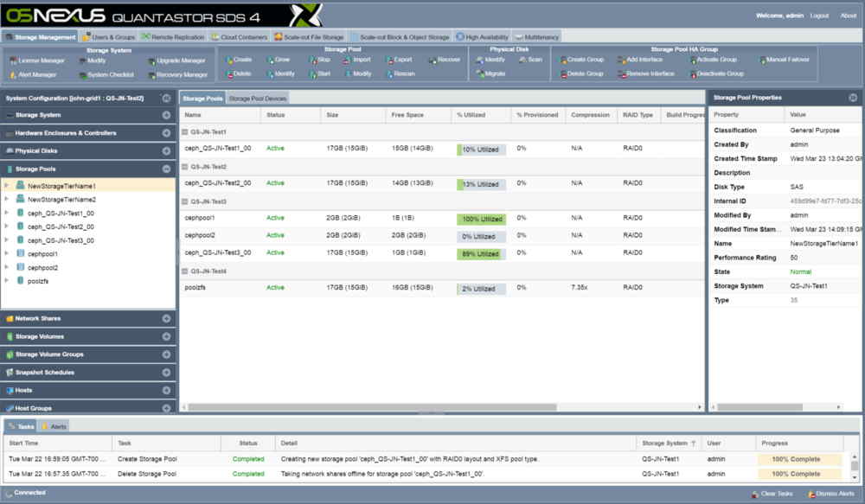Screen dimensions: 865x504
Task: Open the Alerts tab
Action: (x=56, y=425)
